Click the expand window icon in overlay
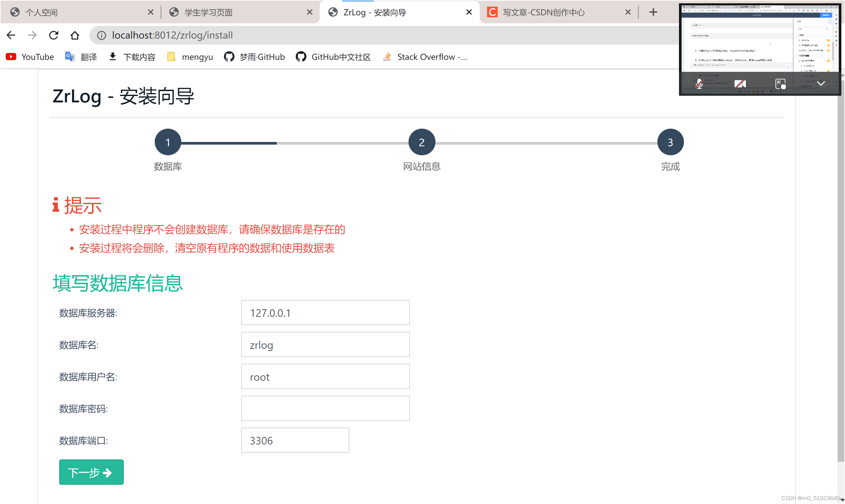This screenshot has width=845, height=504. coord(780,83)
